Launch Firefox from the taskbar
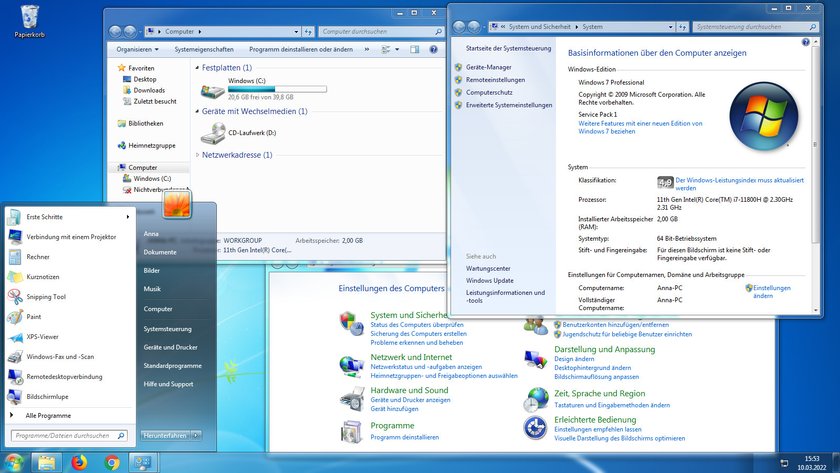 tap(79, 462)
